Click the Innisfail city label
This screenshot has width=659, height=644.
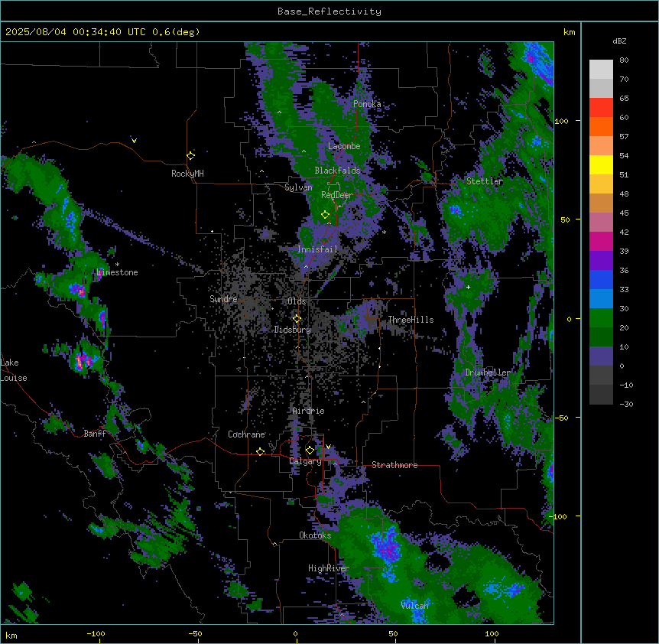pyautogui.click(x=317, y=249)
